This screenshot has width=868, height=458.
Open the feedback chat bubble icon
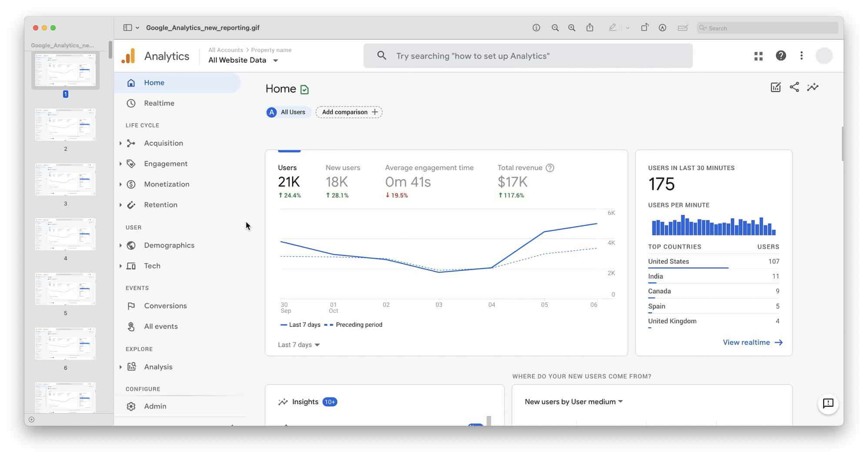point(828,403)
